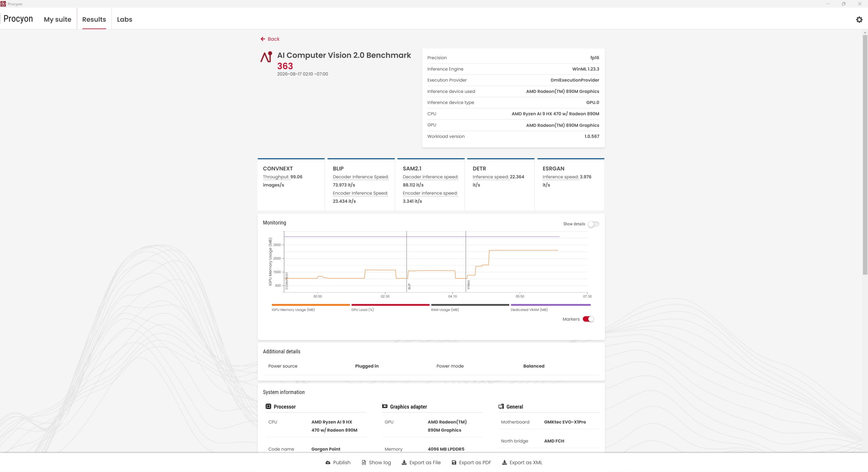This screenshot has height=472, width=868.
Task: Click the Workload version 1.0.567 value
Action: [592, 137]
